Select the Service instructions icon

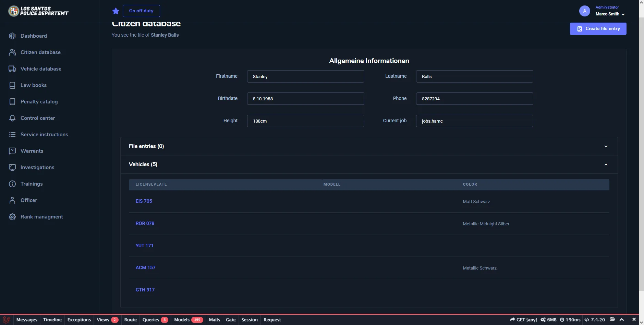[12, 134]
